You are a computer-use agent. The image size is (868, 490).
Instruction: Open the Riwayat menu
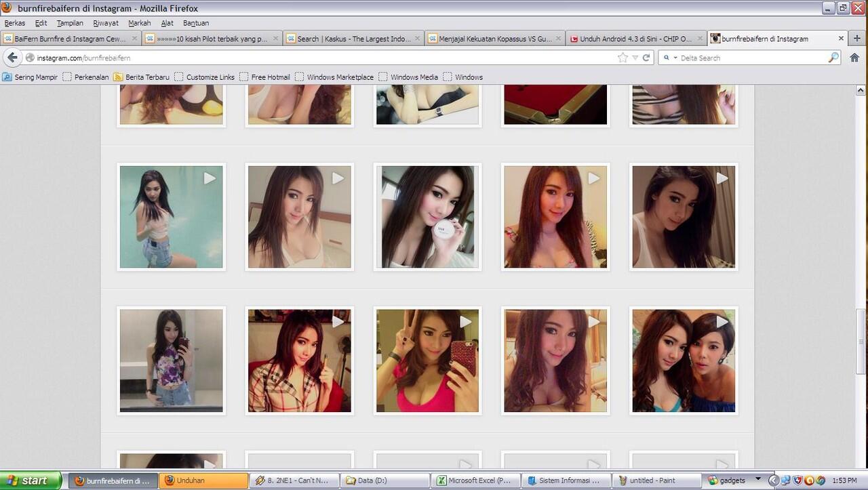[106, 23]
